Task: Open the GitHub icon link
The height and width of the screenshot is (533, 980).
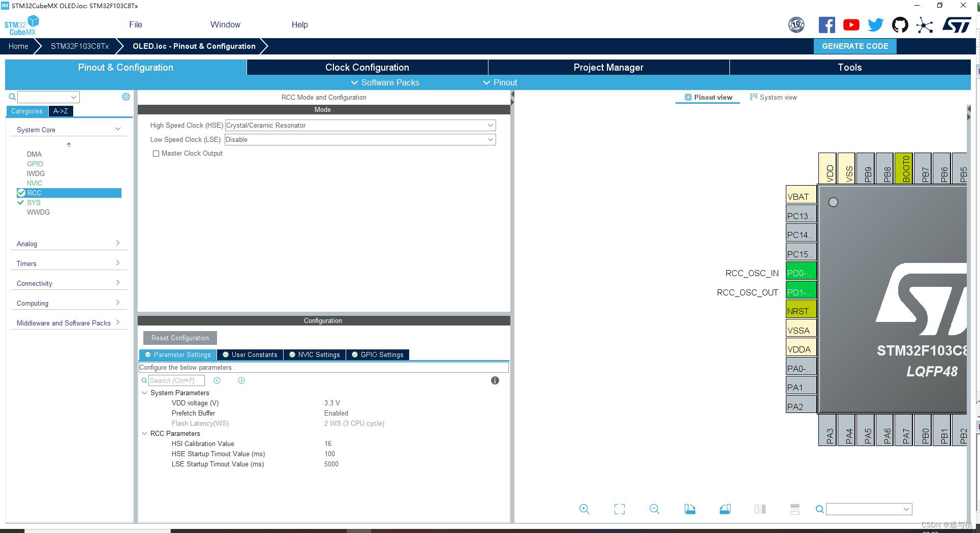Action: (x=900, y=25)
